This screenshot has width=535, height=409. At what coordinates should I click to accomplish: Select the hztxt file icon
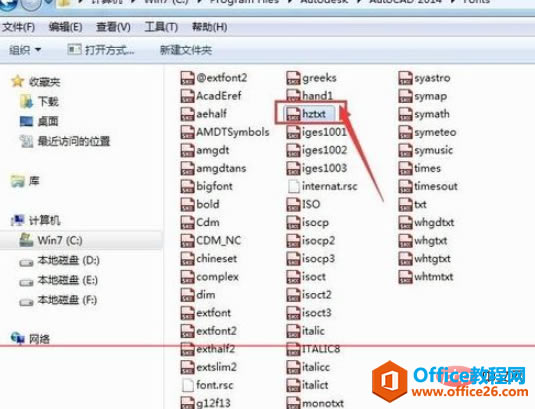click(293, 114)
